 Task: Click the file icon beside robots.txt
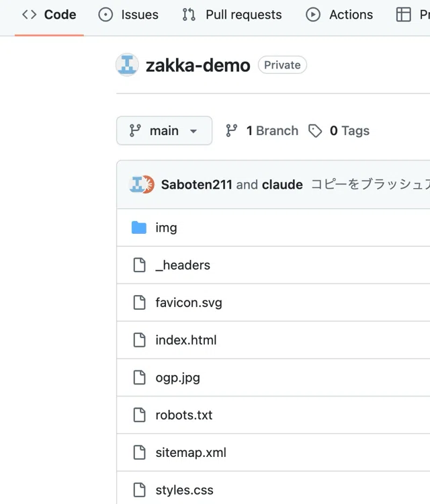click(140, 415)
